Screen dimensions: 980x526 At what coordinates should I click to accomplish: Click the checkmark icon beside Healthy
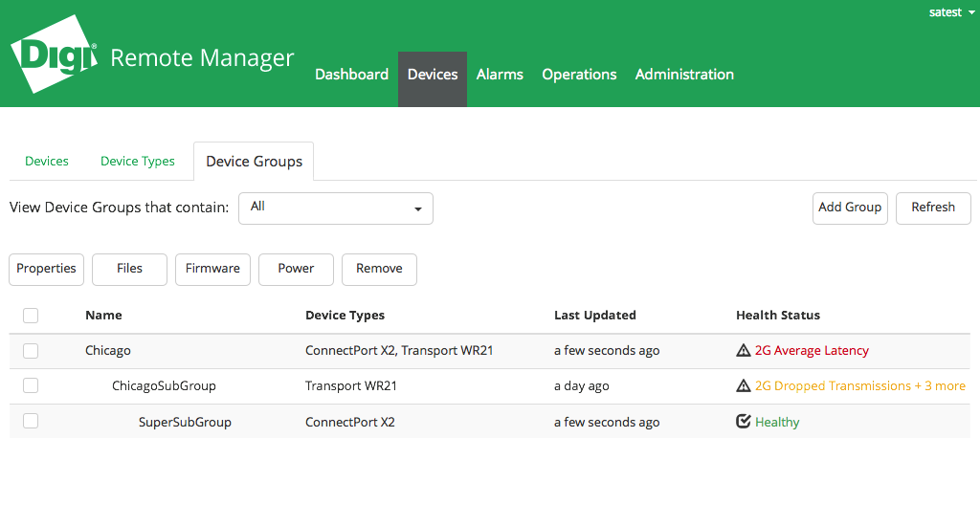[x=743, y=422]
